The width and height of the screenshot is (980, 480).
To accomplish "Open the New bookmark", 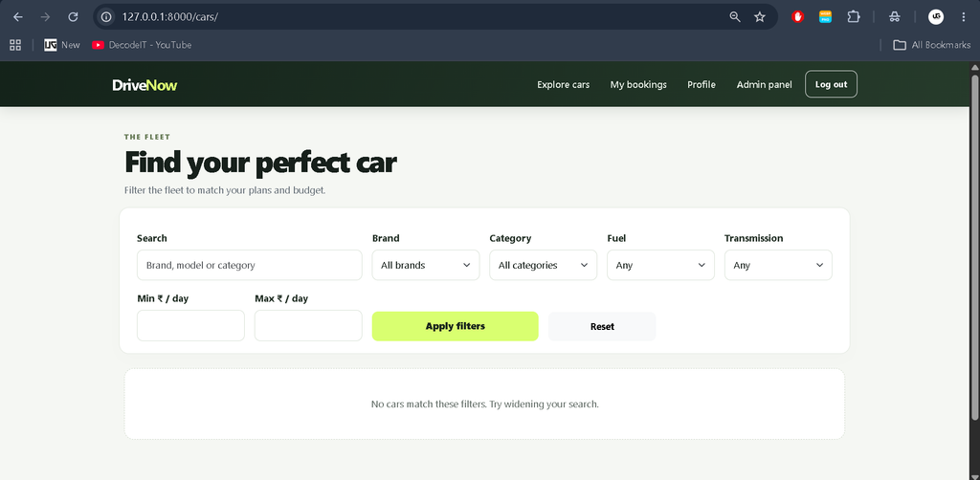I will [x=62, y=45].
